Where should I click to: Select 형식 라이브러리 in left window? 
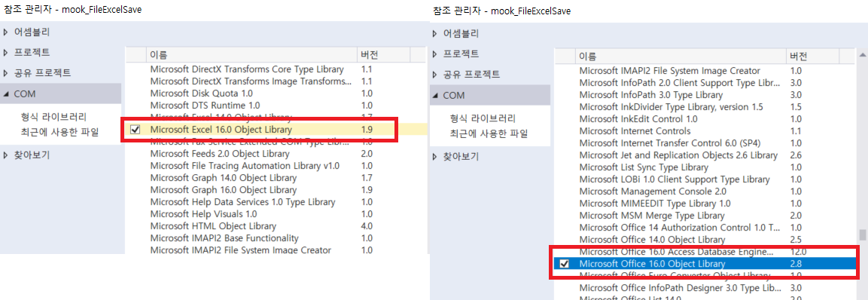coord(53,117)
